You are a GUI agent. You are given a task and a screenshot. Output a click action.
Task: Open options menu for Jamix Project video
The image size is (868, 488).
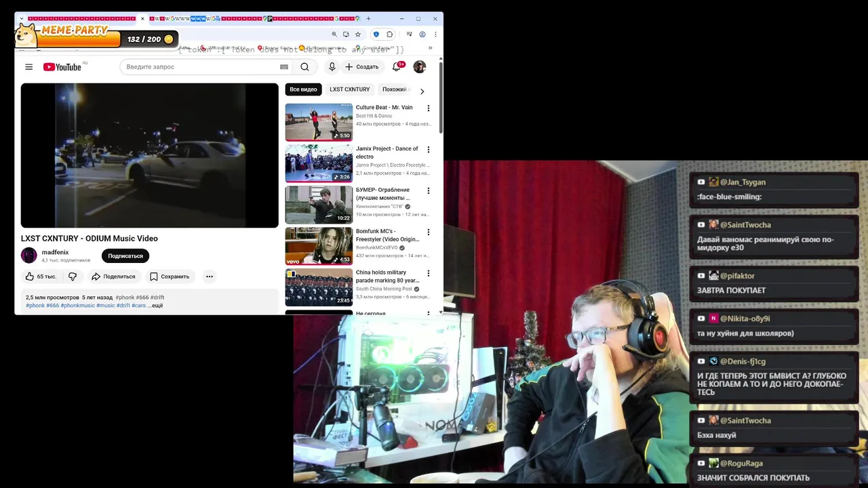(x=428, y=149)
